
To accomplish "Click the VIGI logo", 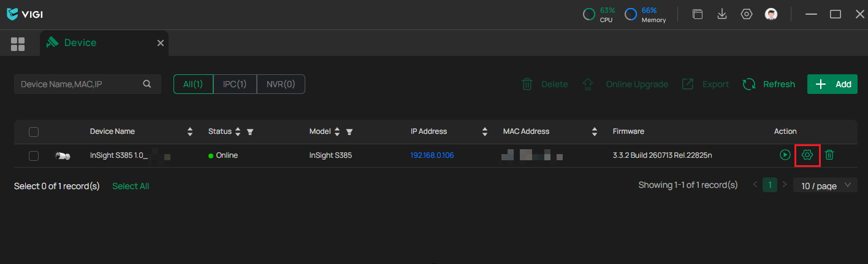I will pos(25,14).
